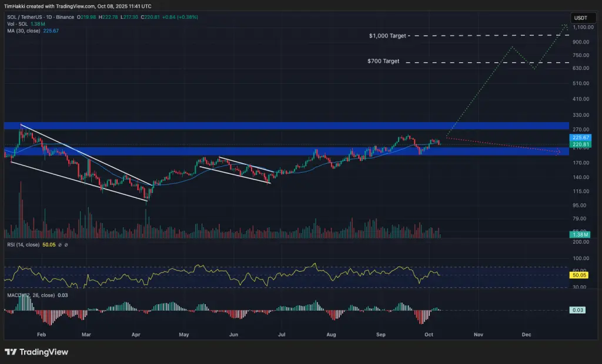Select the RSI (14, close) indicator legend

[24, 245]
